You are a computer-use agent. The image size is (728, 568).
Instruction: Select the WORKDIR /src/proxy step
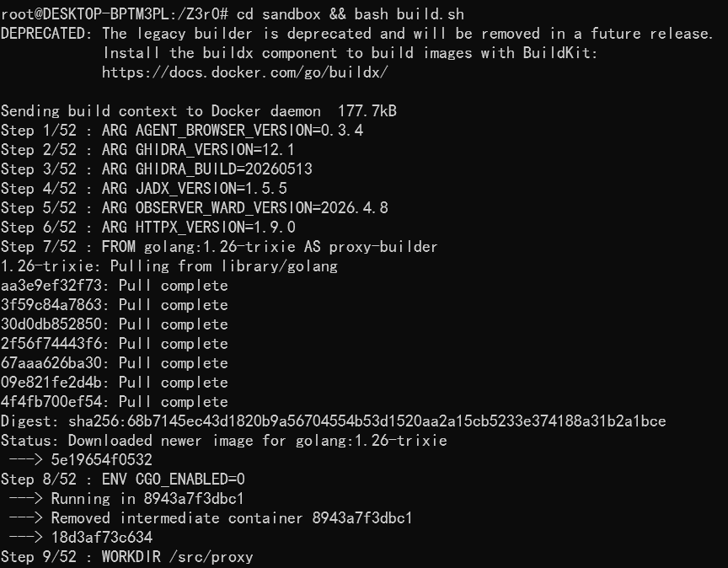pyautogui.click(x=126, y=557)
